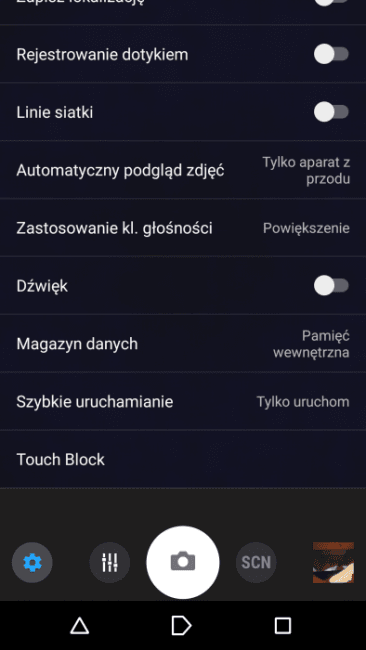Open last captured photo thumbnail
This screenshot has width=366, height=650.
(x=334, y=563)
